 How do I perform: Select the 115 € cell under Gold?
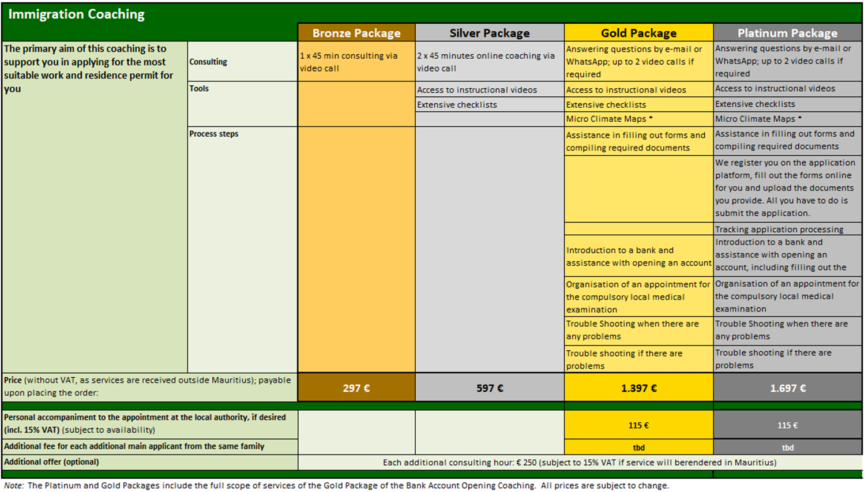click(638, 426)
